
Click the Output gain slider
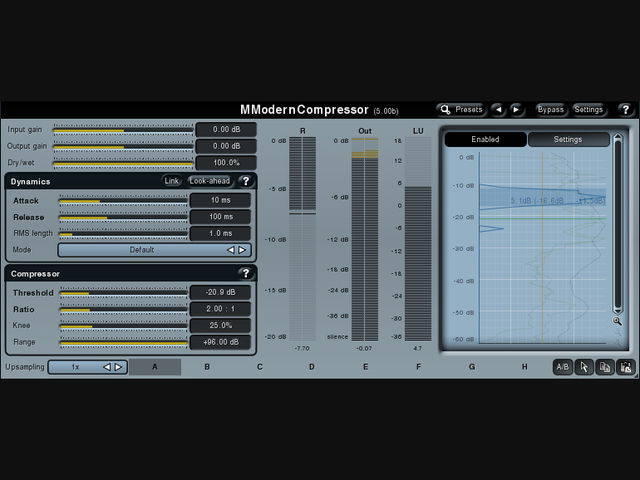(x=123, y=147)
